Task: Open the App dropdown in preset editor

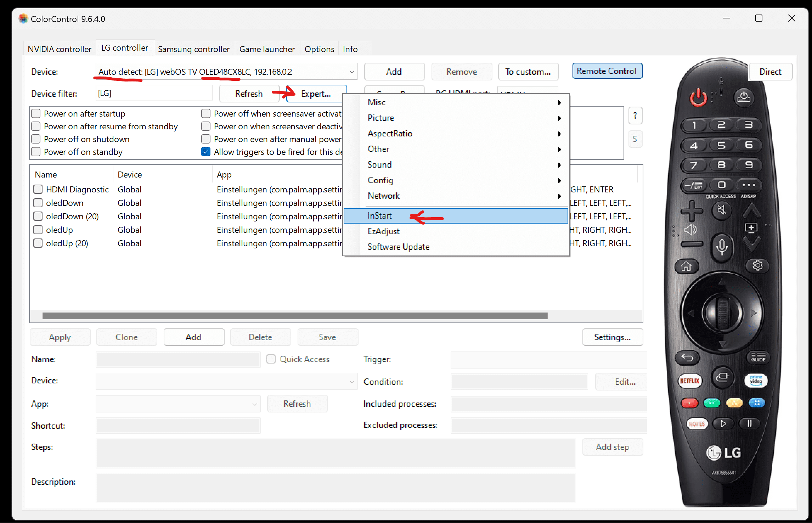Action: tap(178, 404)
